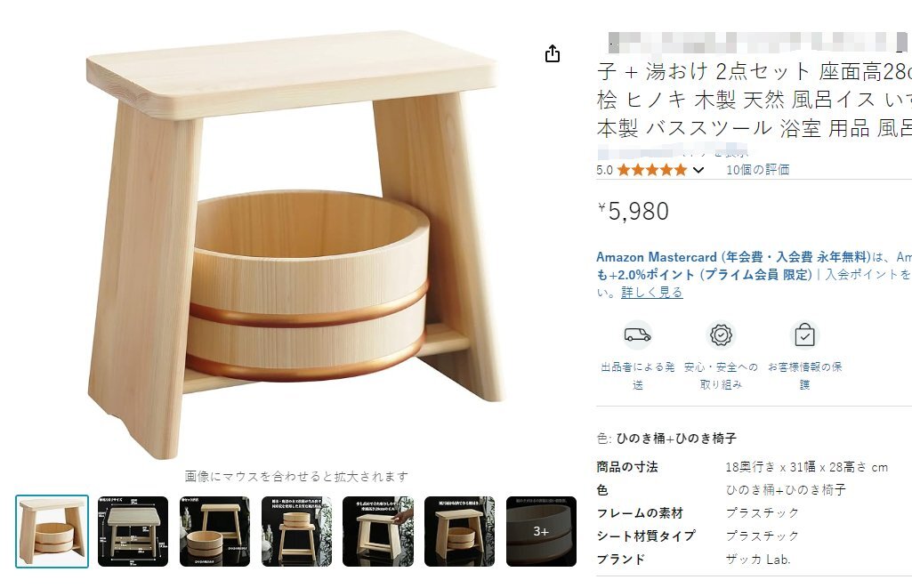Click the share icon above product image
Screen dimensions: 912x588
(x=552, y=53)
